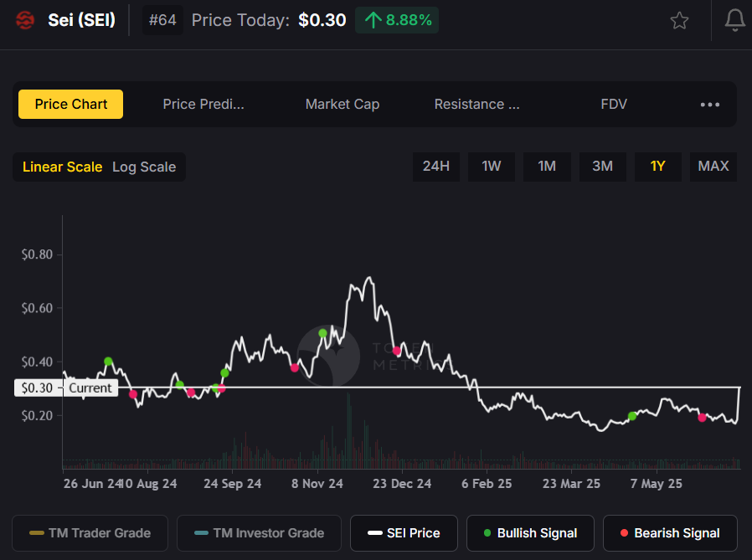This screenshot has width=752, height=560.
Task: Set chart range to MAX
Action: click(x=713, y=167)
